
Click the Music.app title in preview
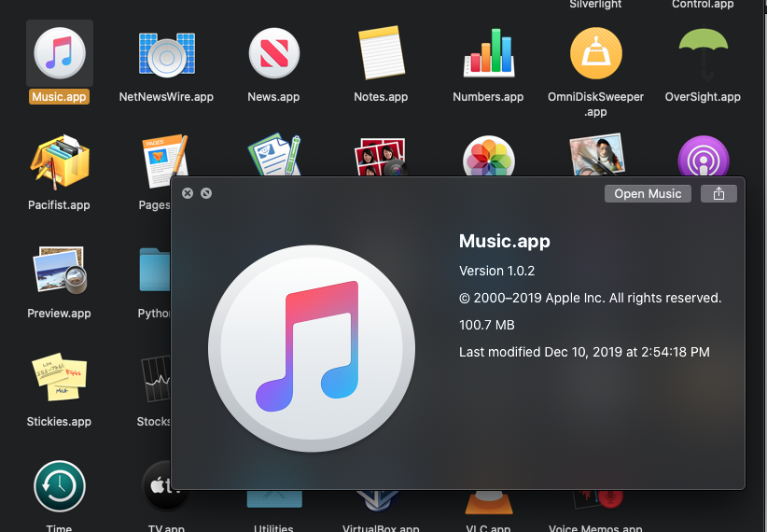(x=504, y=242)
